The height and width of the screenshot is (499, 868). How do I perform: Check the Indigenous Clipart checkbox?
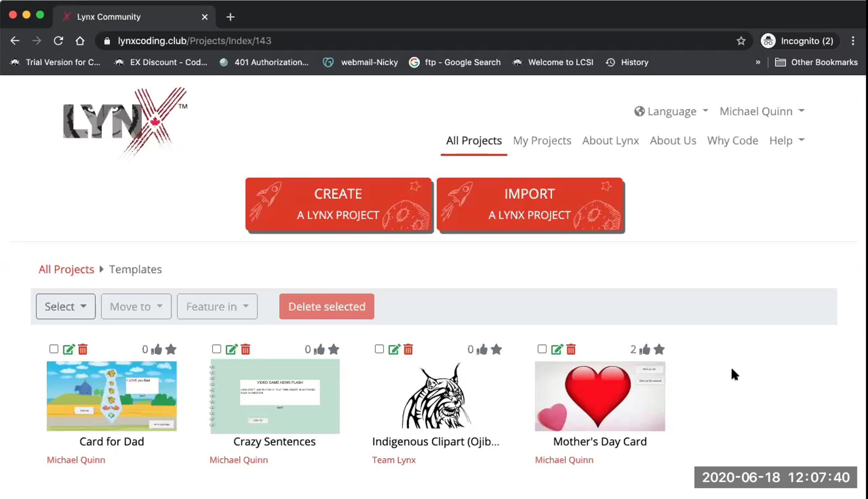[x=379, y=349]
